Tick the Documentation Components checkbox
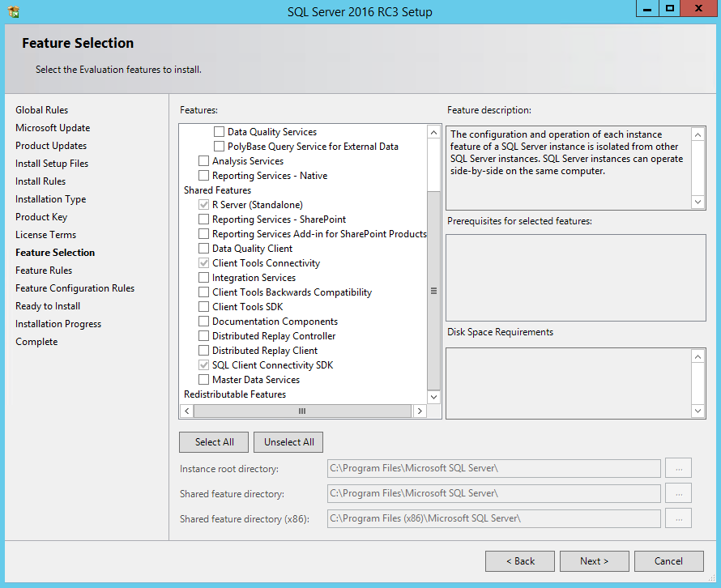This screenshot has height=588, width=721. click(203, 322)
